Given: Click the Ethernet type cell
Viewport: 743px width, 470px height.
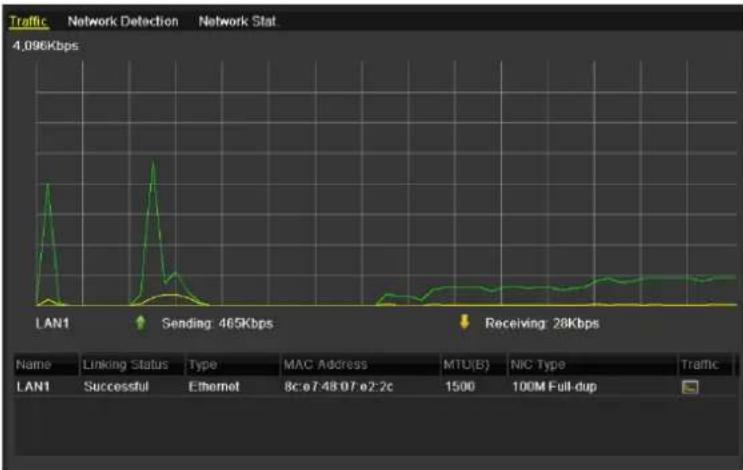Looking at the screenshot, I should [214, 387].
